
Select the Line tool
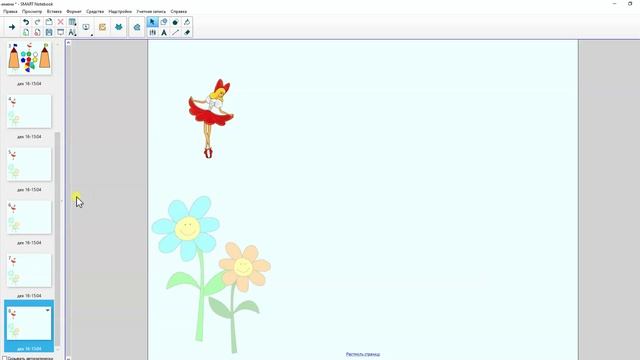(x=175, y=32)
